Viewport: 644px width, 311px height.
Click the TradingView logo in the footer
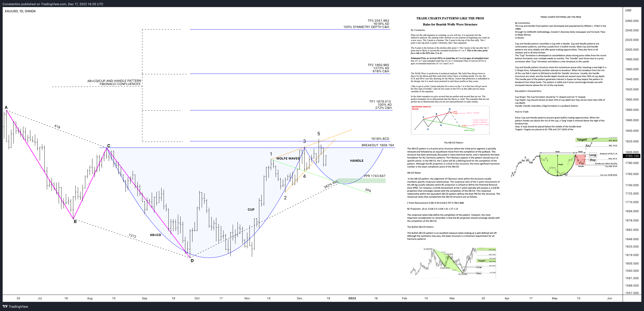point(15,306)
